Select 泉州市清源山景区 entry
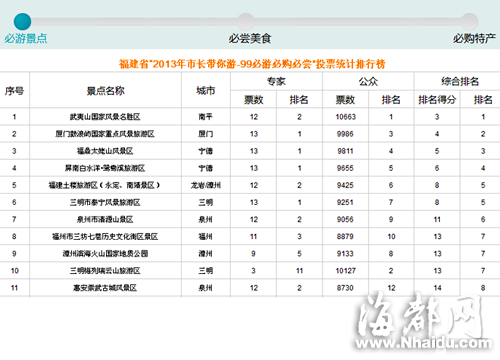This screenshot has height=360, width=500. [x=105, y=219]
